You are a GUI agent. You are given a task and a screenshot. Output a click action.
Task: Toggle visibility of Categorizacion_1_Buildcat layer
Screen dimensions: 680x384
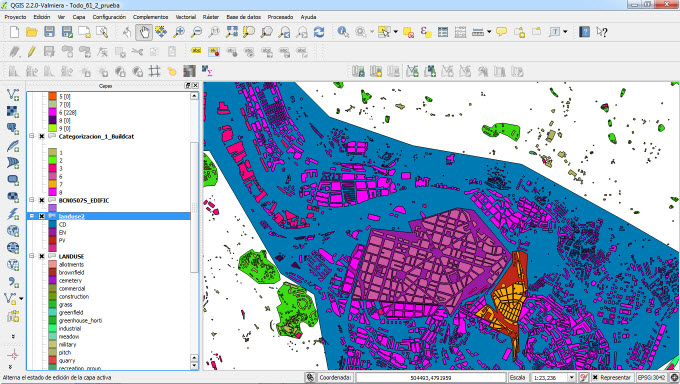pyautogui.click(x=42, y=136)
